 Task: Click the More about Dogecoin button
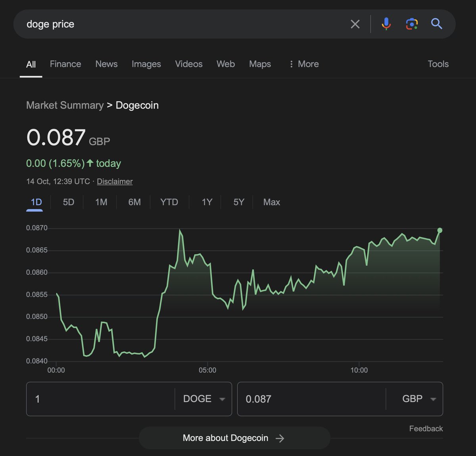[x=225, y=438]
